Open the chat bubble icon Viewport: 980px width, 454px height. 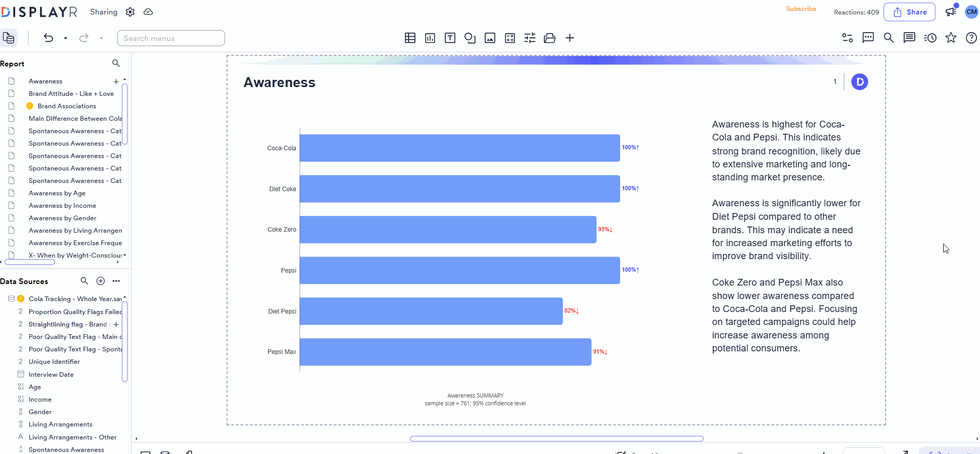pos(868,38)
